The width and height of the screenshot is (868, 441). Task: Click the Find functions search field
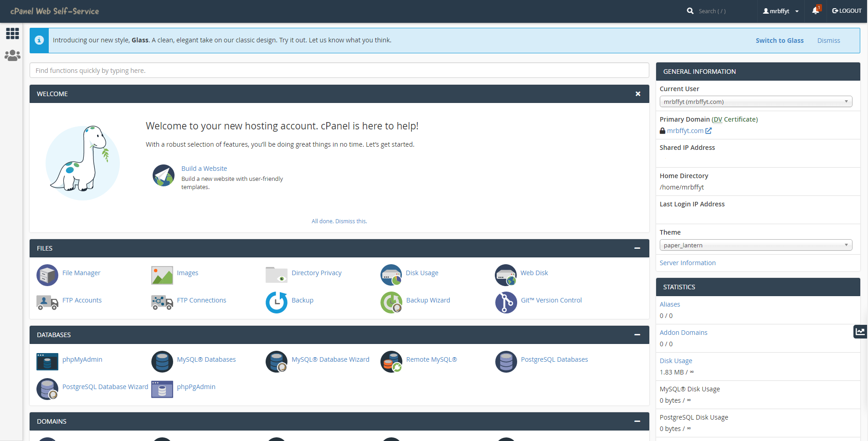339,71
